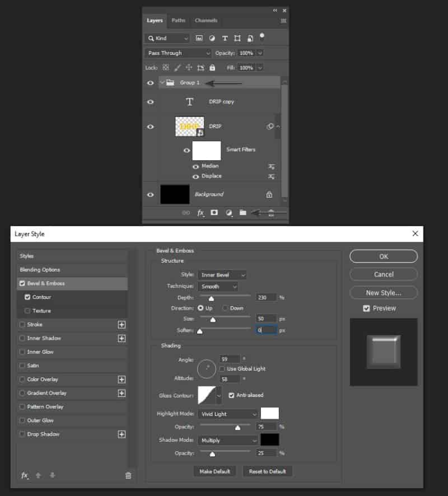The width and height of the screenshot is (448, 496).
Task: Move effect up arrow icon
Action: click(38, 475)
